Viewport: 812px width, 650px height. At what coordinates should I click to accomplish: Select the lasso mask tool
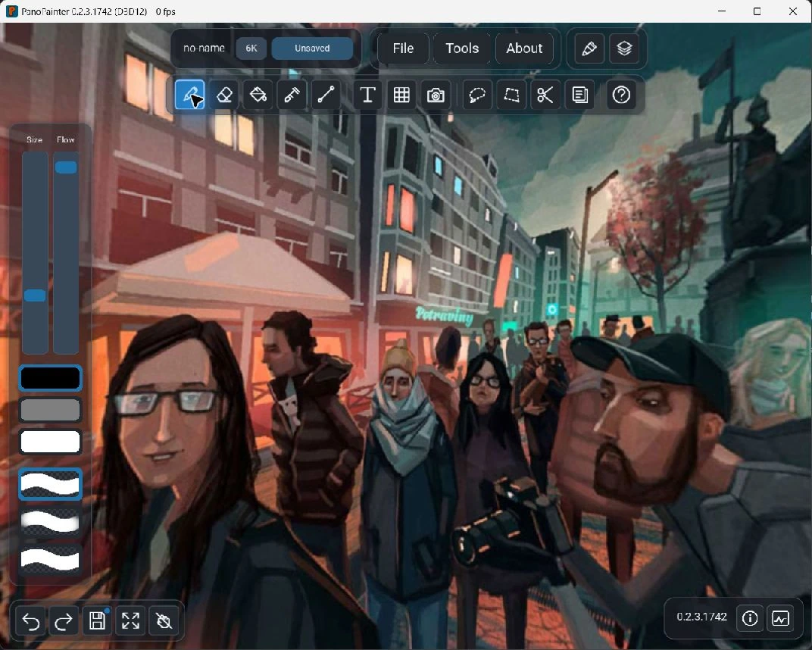(477, 95)
